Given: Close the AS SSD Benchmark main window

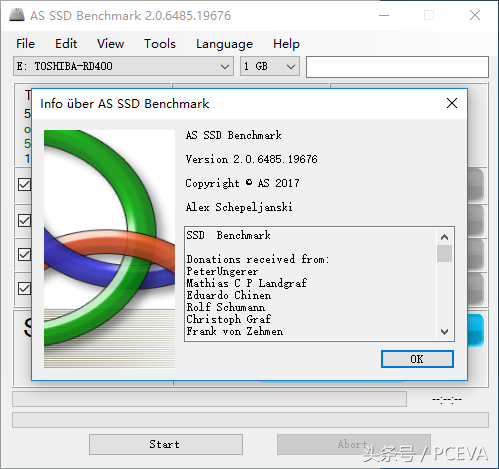Looking at the screenshot, I should (x=475, y=15).
